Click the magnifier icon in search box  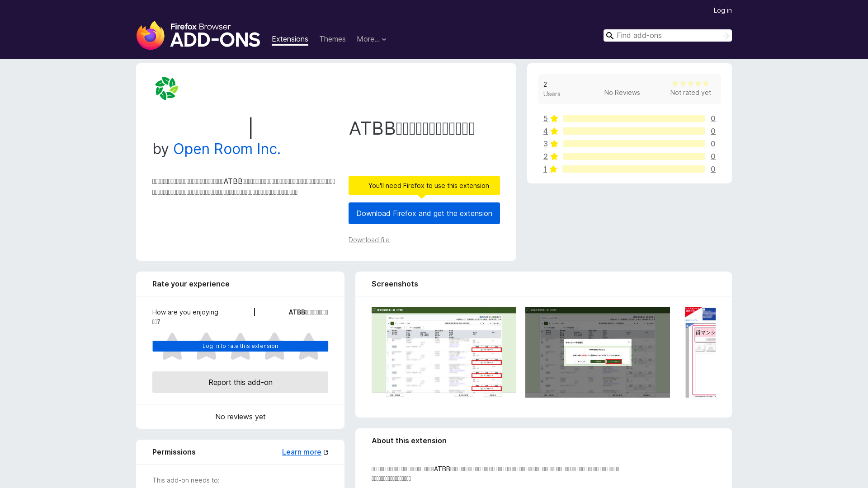(x=610, y=36)
